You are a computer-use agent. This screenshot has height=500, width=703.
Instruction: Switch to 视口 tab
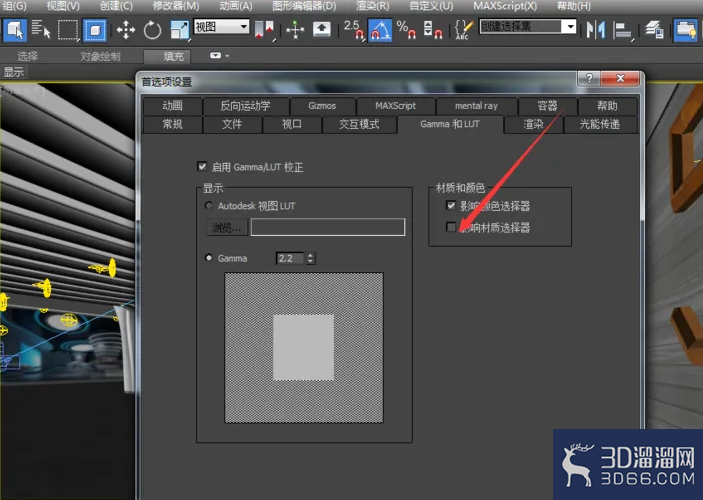pyautogui.click(x=292, y=124)
